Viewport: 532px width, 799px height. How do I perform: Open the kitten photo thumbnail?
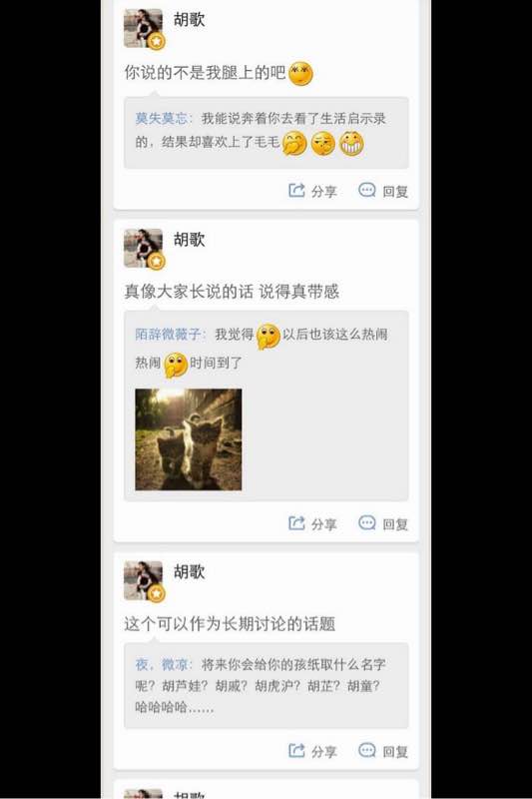click(x=189, y=439)
